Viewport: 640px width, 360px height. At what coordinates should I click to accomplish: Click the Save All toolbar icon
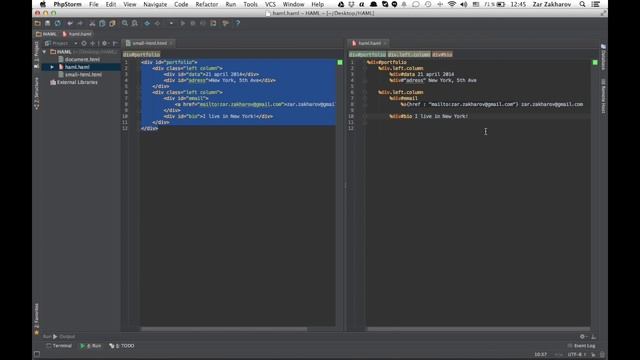click(x=48, y=24)
